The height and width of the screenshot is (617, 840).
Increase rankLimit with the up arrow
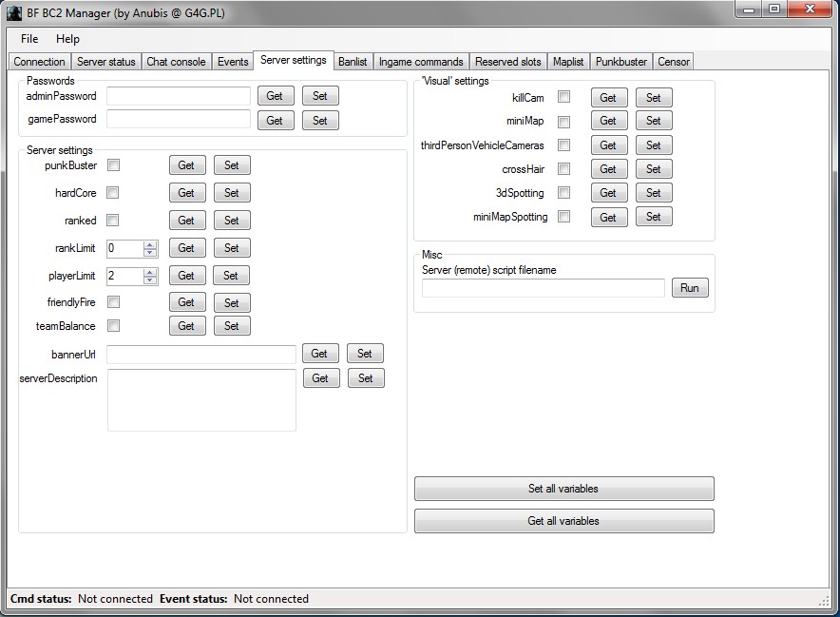150,244
